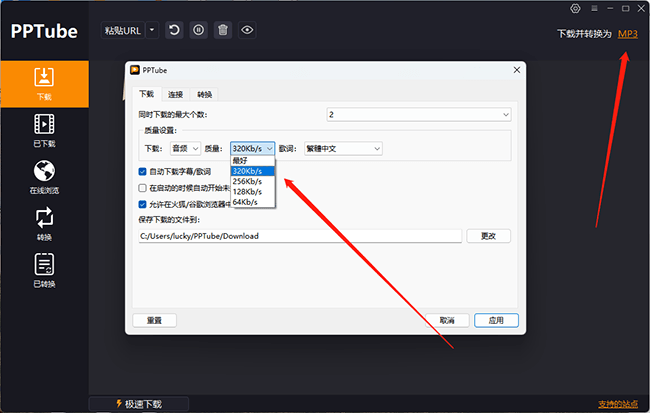Image resolution: width=650 pixels, height=413 pixels.
Task: Open the 支持的站点 supported sites link
Action: point(618,404)
